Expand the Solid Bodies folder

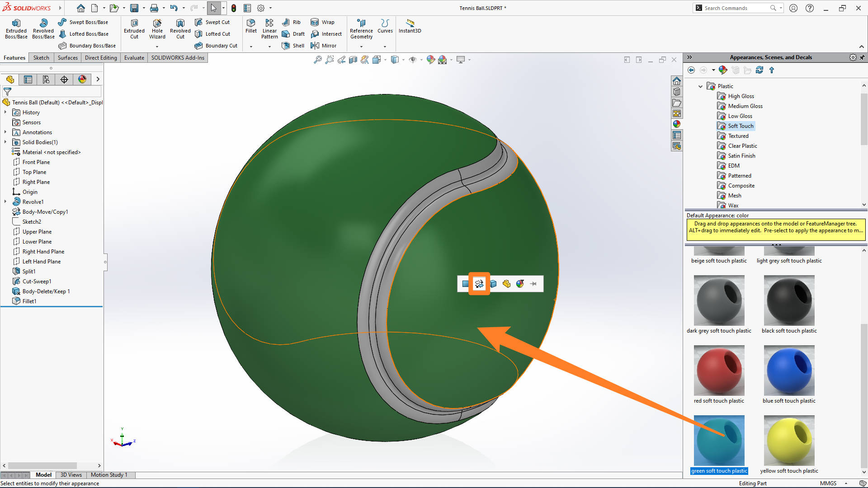click(5, 142)
